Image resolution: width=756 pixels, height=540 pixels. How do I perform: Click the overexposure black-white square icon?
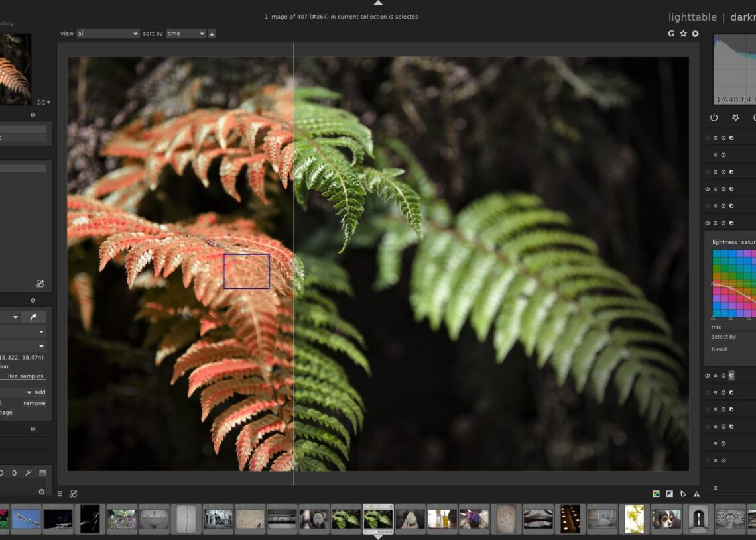click(x=670, y=494)
